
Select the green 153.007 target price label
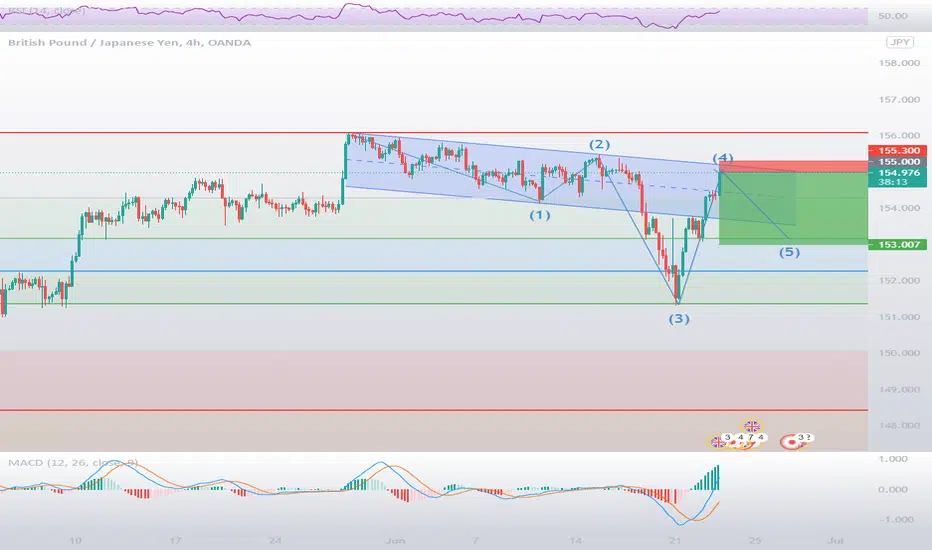coord(897,244)
